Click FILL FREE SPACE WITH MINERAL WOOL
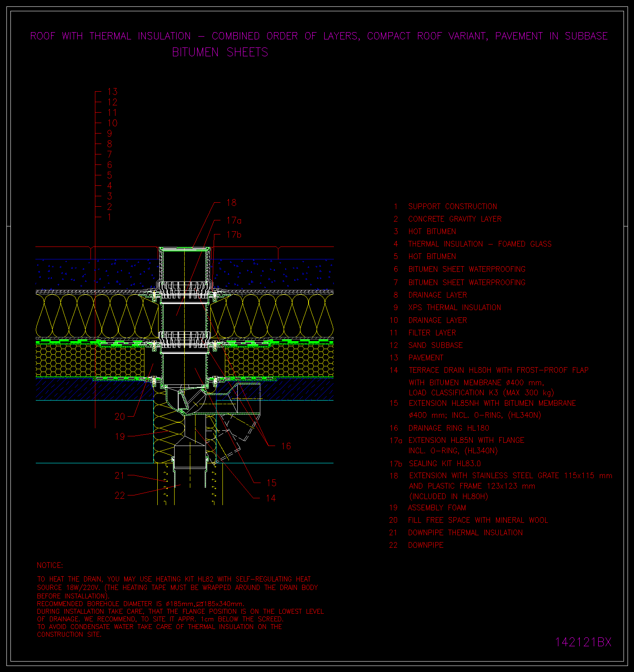The height and width of the screenshot is (672, 634). [x=478, y=520]
